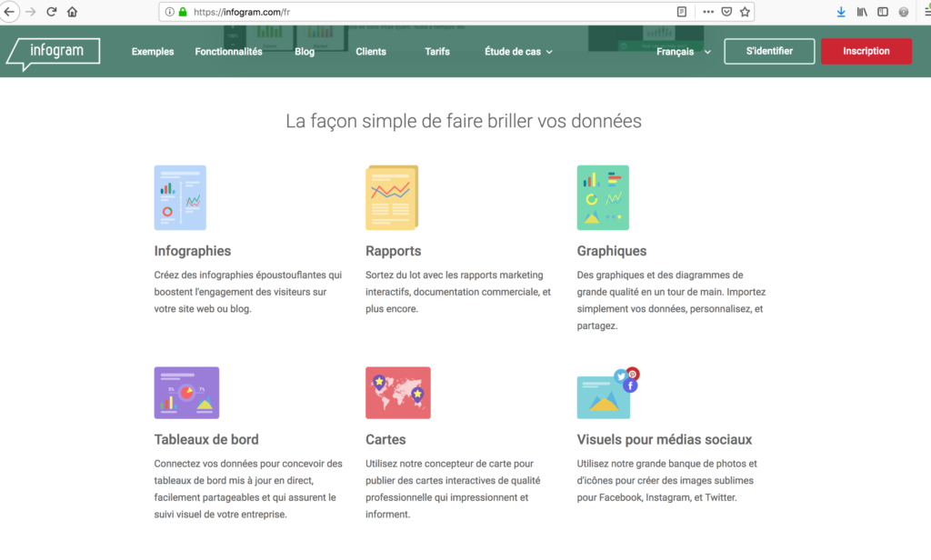Open the page actions menu with three dots
This screenshot has height=560, width=931.
pyautogui.click(x=708, y=12)
